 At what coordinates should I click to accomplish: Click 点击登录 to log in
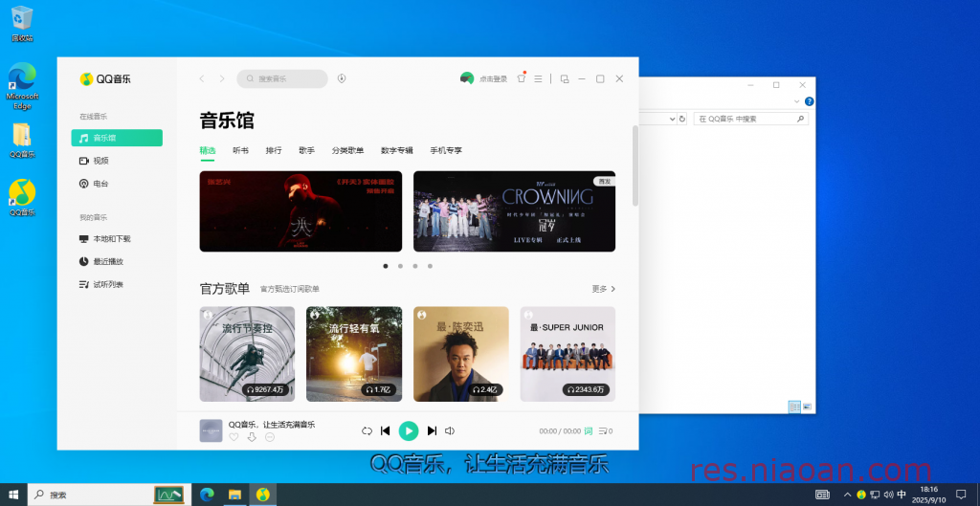pyautogui.click(x=493, y=79)
